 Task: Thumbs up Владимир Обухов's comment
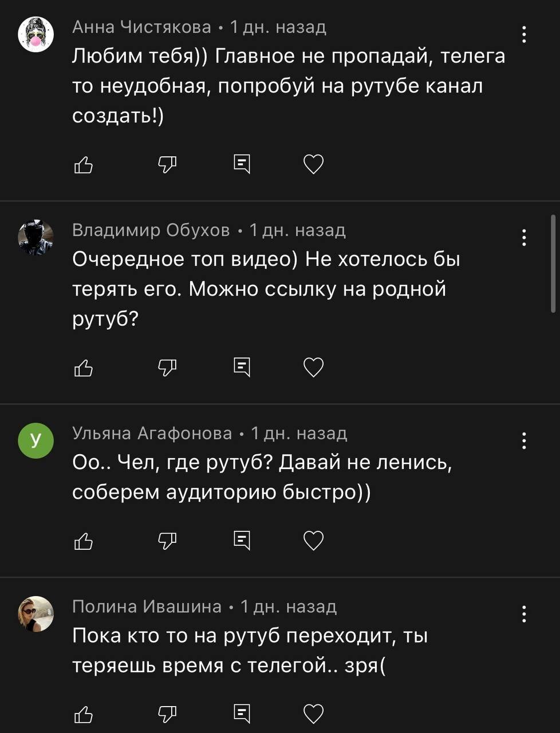[84, 368]
